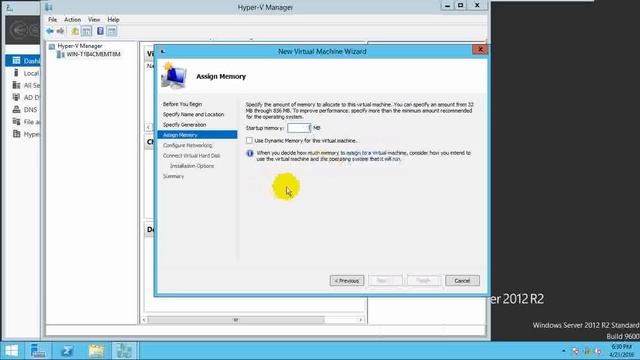This screenshot has height=360, width=640.
Task: Click the right arrow of horizontal scrollbar
Action: [361, 320]
